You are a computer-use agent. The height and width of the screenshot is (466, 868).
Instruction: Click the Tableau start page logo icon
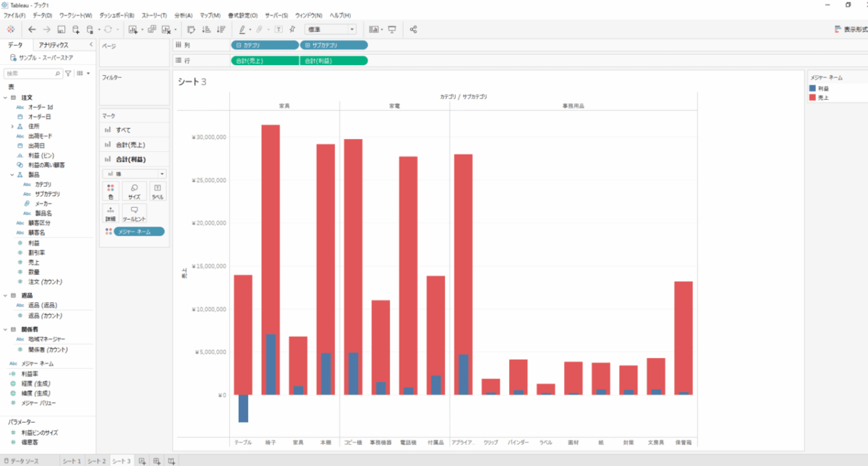10,30
